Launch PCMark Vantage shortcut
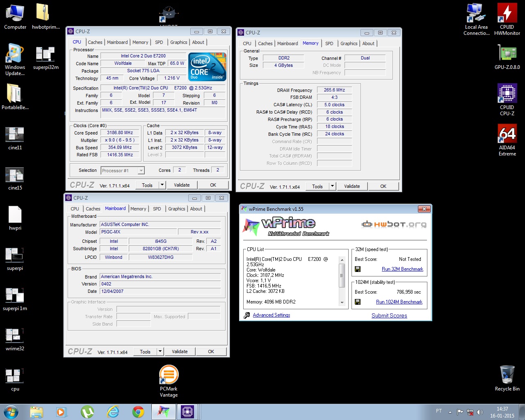Viewport: 525px width, 420px height. tap(169, 381)
